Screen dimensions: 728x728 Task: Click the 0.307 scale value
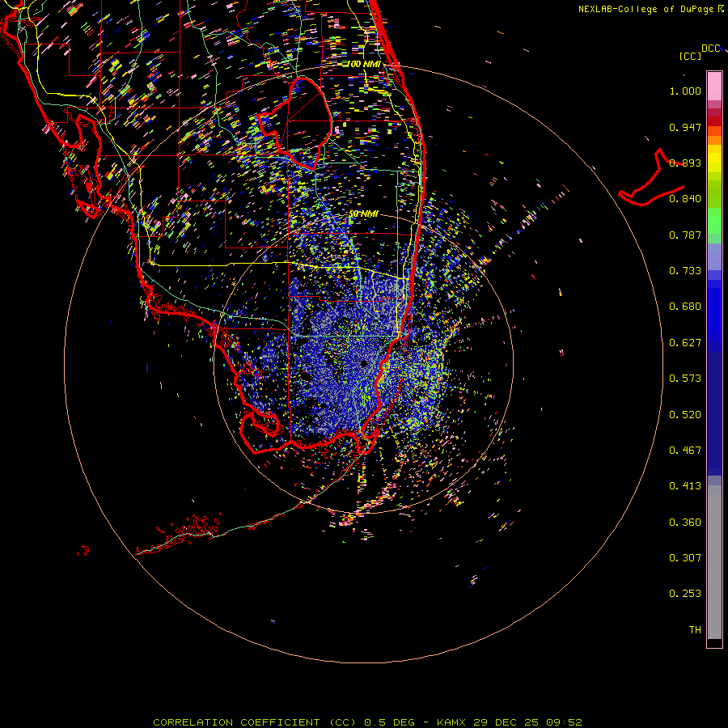point(685,558)
